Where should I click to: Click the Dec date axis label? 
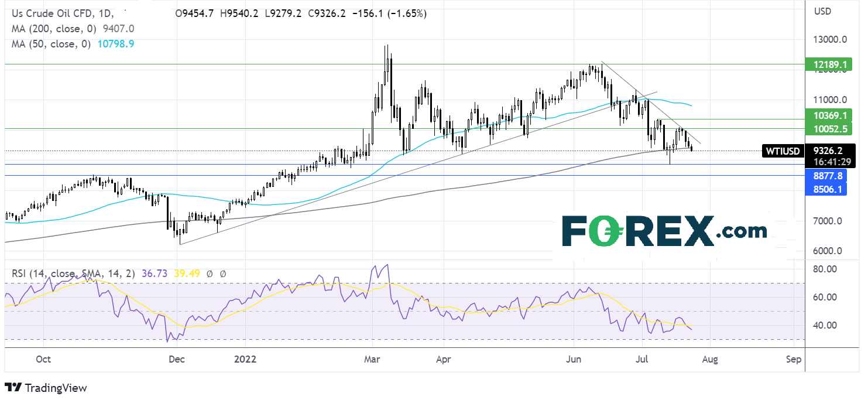177,359
